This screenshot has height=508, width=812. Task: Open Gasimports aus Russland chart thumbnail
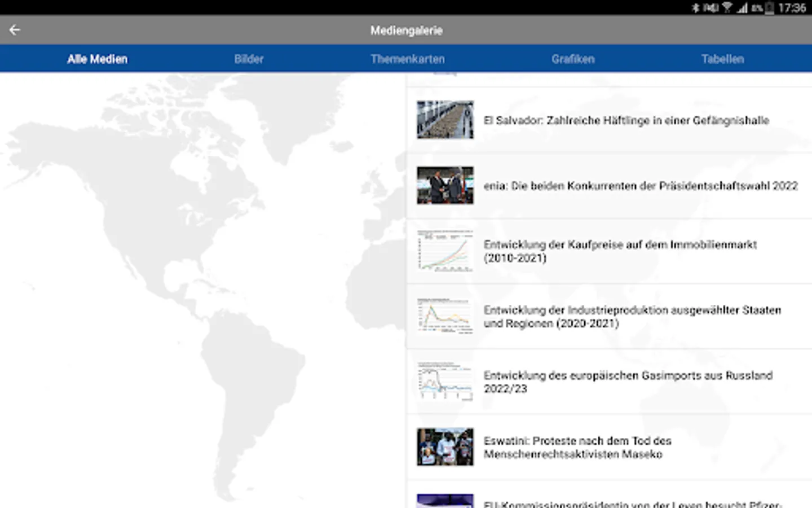[x=445, y=382]
